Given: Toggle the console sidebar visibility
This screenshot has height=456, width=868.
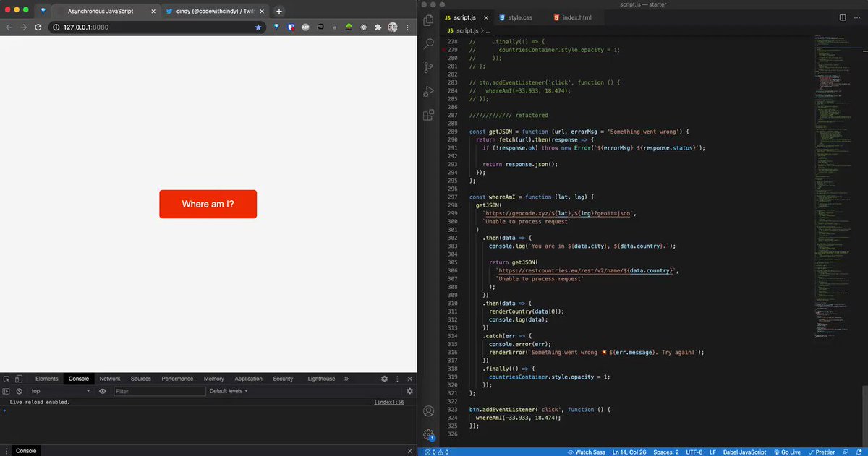Looking at the screenshot, I should 7,391.
